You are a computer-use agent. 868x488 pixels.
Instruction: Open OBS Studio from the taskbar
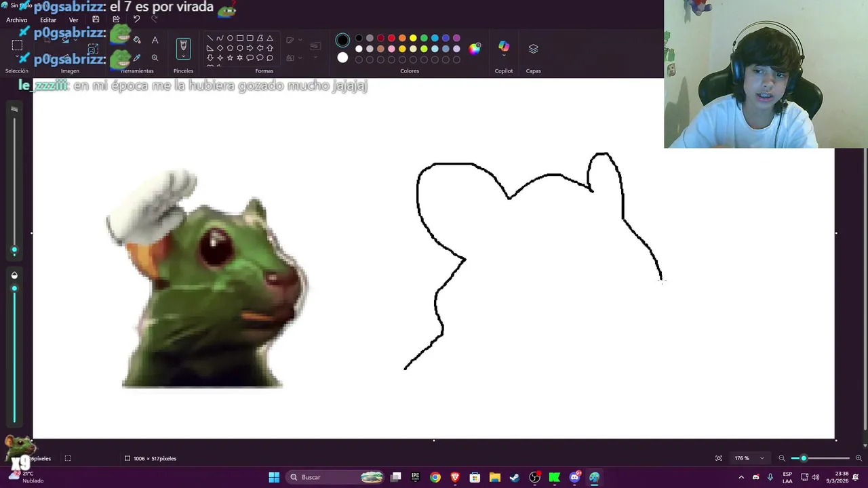(534, 477)
